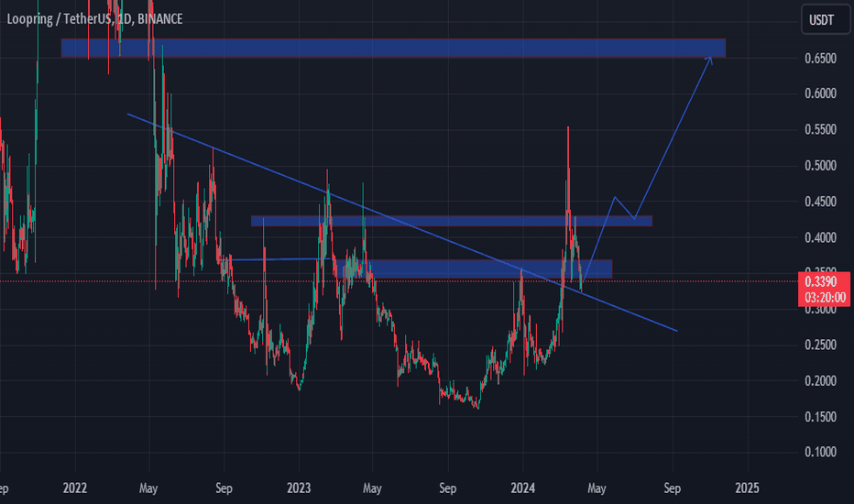Click the 0.1000 price axis label
This screenshot has height=504, width=854.
pos(820,453)
